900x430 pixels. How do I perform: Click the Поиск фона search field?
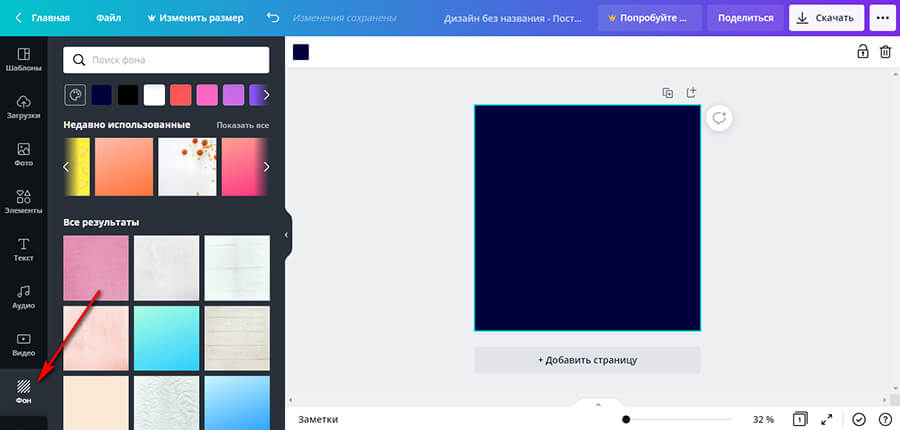(166, 60)
